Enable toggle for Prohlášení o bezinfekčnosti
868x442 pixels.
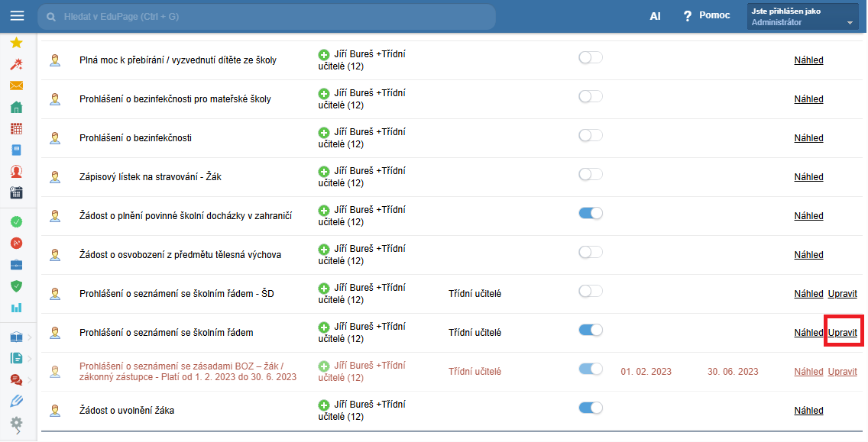[x=591, y=135]
